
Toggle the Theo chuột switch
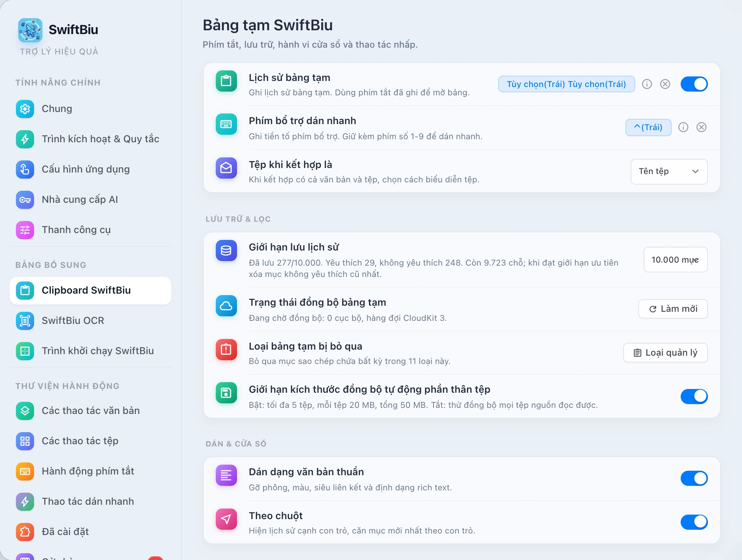click(694, 522)
